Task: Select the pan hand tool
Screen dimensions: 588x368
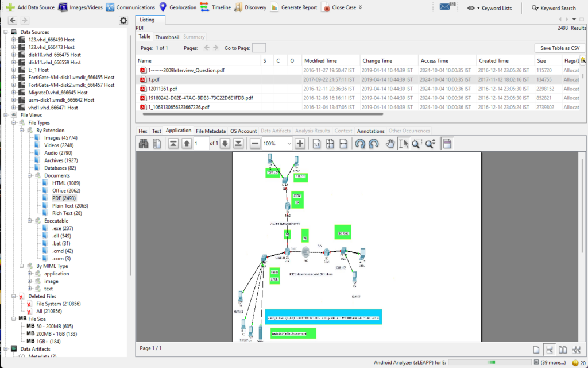Action: pyautogui.click(x=390, y=144)
